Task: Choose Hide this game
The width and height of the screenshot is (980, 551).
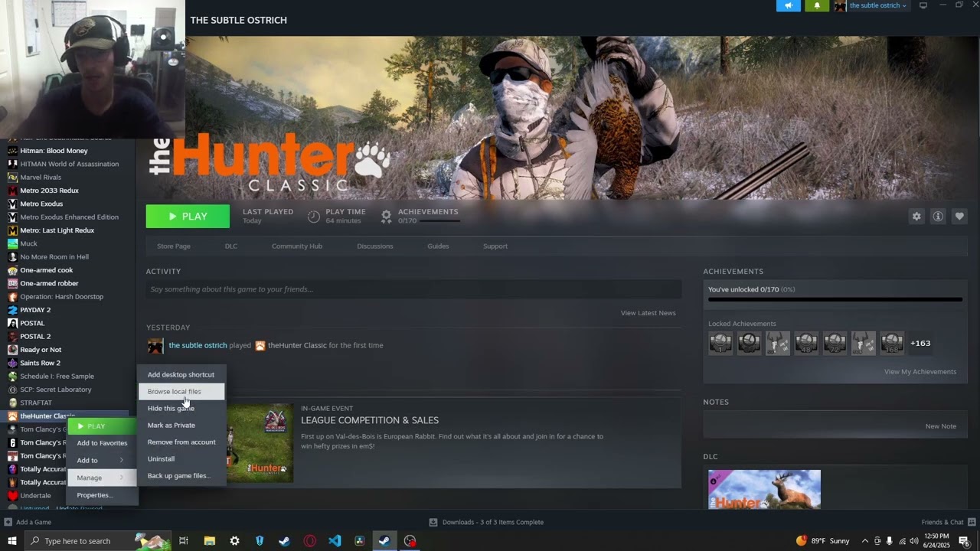Action: tap(181, 409)
